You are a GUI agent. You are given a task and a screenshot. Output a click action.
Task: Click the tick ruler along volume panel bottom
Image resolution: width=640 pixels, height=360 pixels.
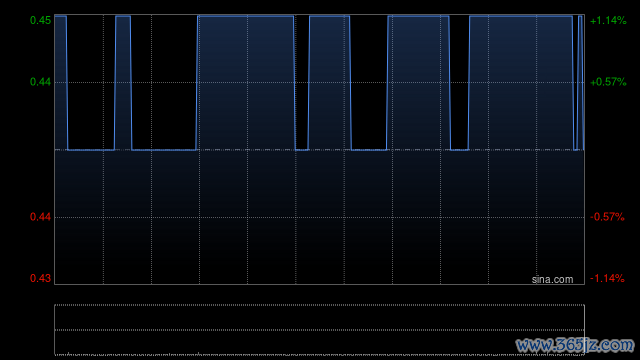point(320,353)
